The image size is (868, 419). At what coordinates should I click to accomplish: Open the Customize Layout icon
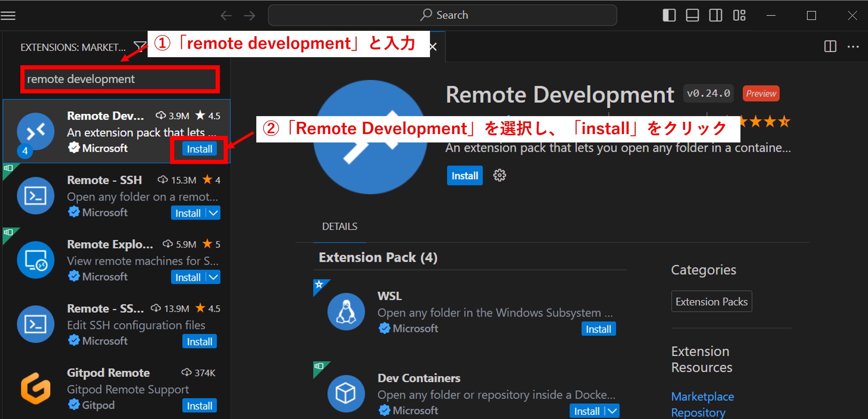pyautogui.click(x=739, y=16)
